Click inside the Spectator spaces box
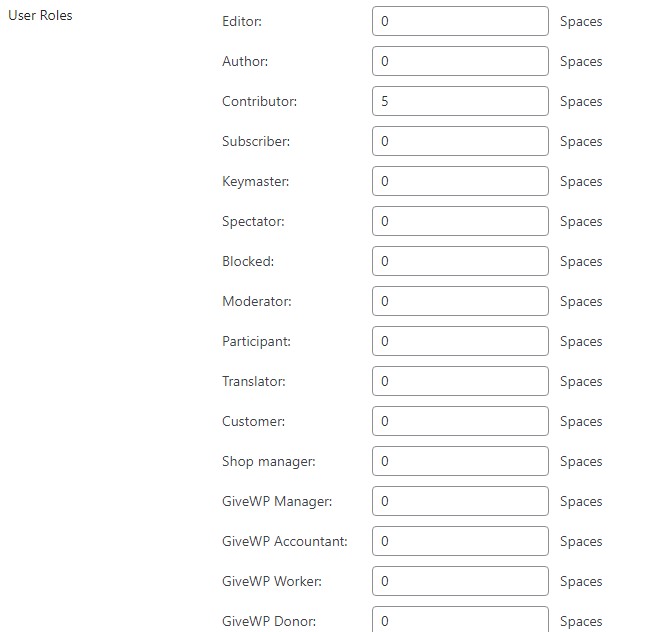 coord(460,221)
